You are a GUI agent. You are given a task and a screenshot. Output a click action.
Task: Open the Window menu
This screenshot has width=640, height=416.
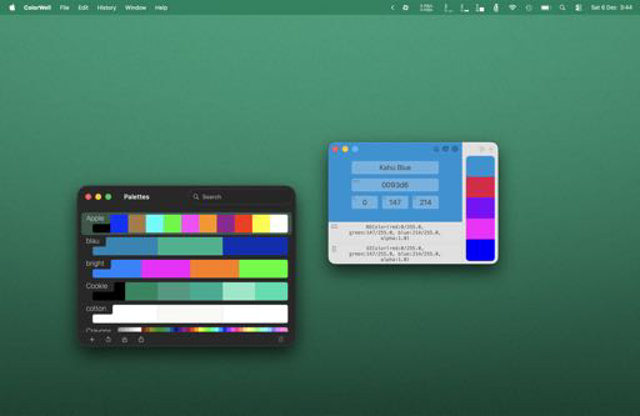coord(136,7)
